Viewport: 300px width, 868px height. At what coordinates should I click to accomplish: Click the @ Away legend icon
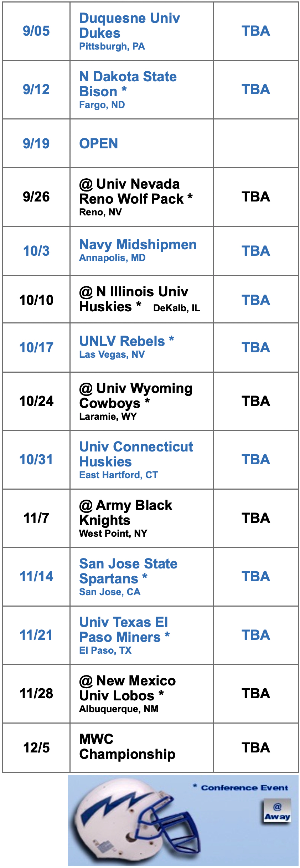click(x=277, y=812)
